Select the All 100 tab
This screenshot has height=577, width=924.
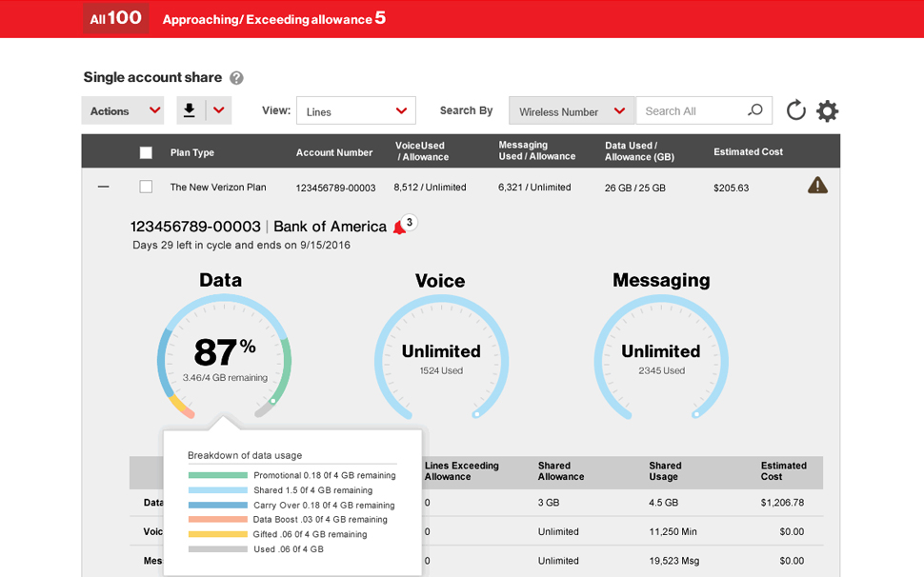115,18
